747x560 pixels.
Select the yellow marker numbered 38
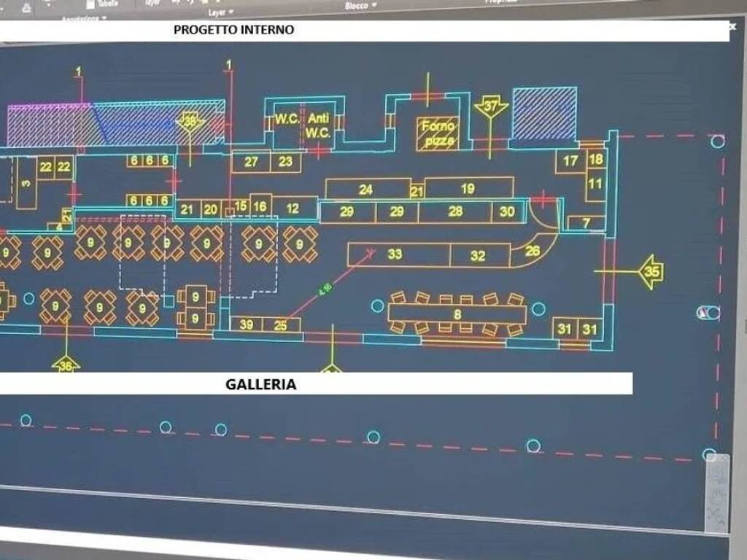click(190, 122)
